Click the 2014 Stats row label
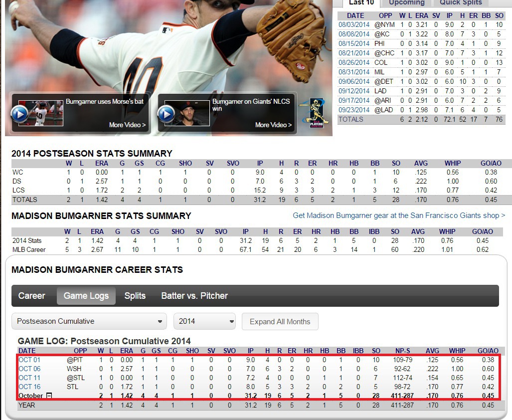 tap(27, 241)
